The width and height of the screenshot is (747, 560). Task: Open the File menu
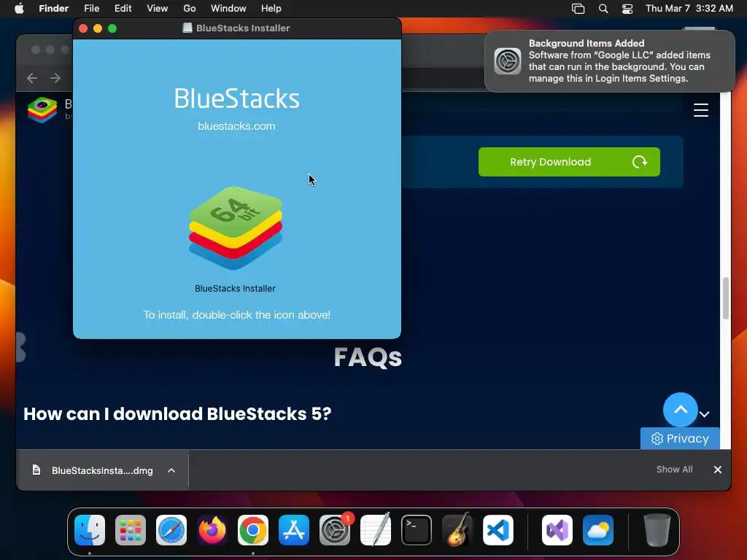[x=91, y=9]
